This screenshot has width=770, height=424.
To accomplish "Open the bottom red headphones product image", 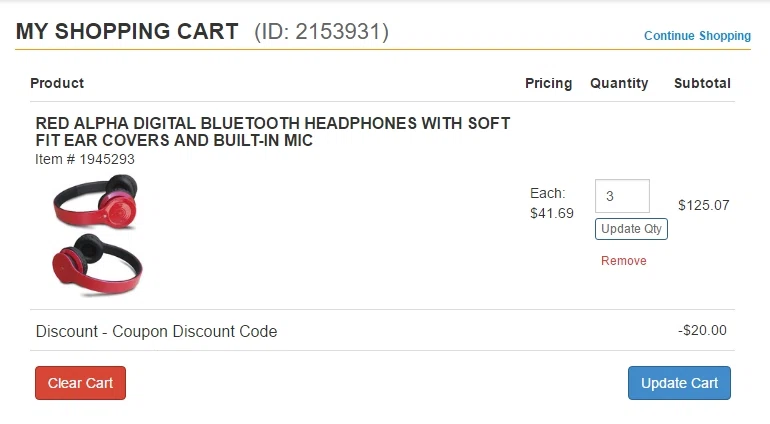I will tap(97, 265).
